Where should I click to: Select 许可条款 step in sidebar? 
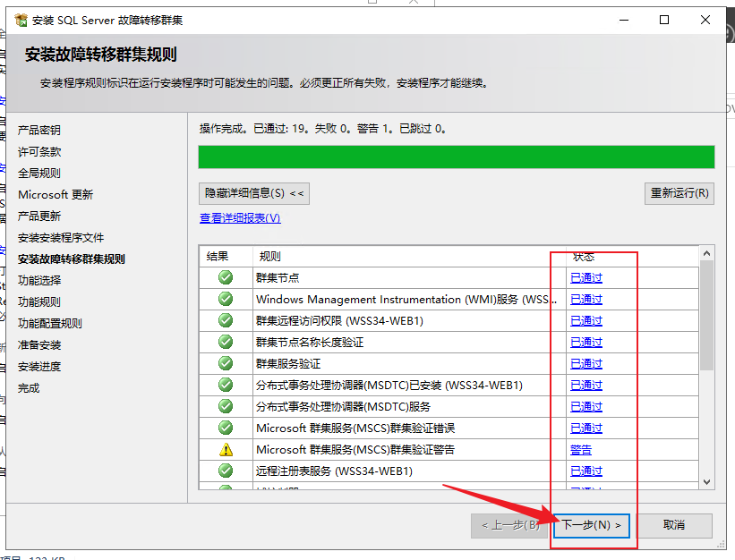click(39, 152)
